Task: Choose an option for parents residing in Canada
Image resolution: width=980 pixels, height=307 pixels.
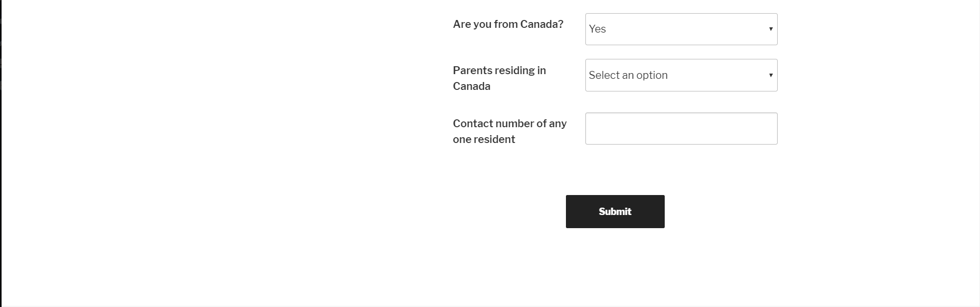Action: pyautogui.click(x=681, y=75)
